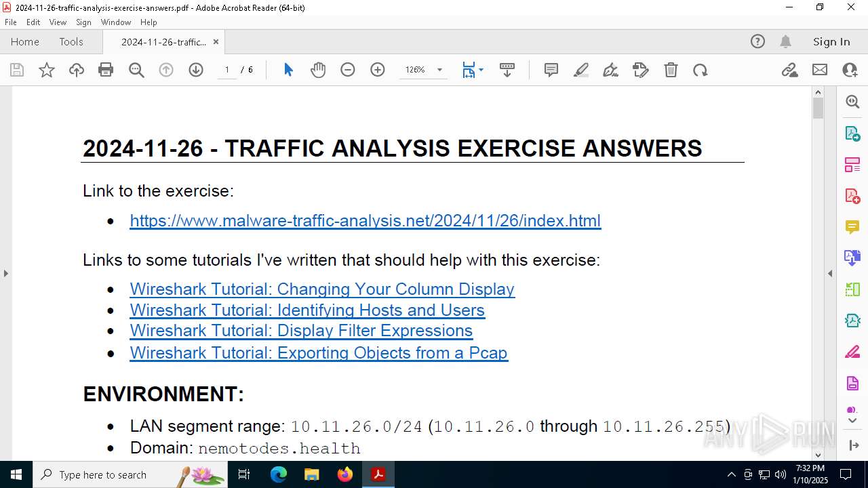Expand the left navigation pane arrow

pyautogui.click(x=5, y=273)
